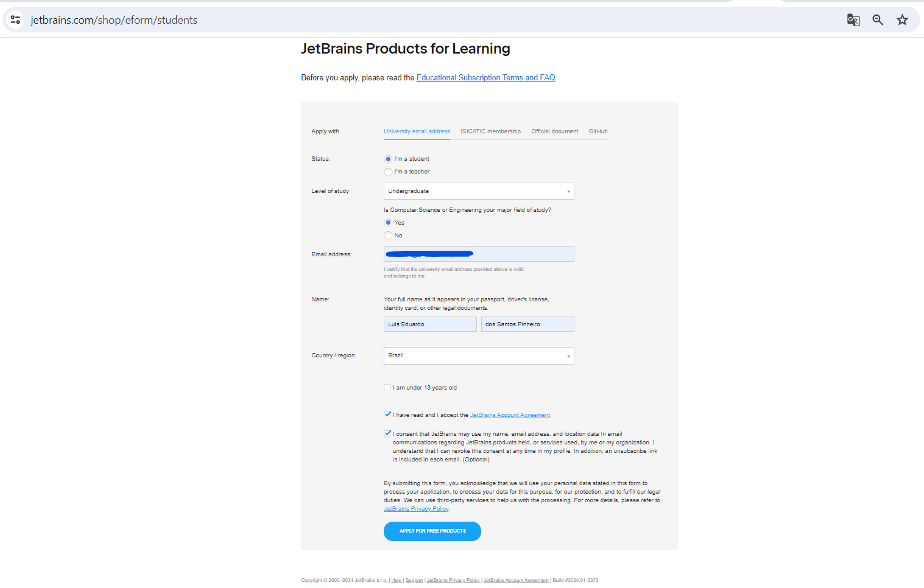Click Apply for Free Products button
The height and width of the screenshot is (588, 924).
(432, 531)
